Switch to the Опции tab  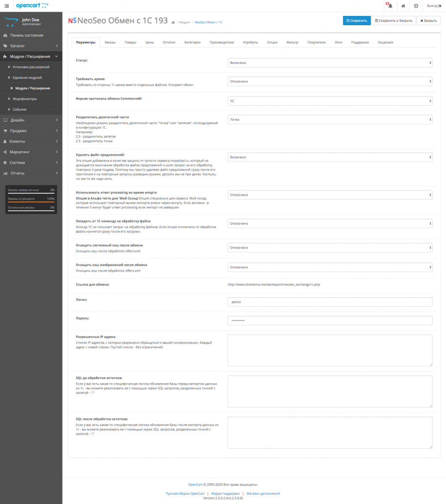click(272, 42)
